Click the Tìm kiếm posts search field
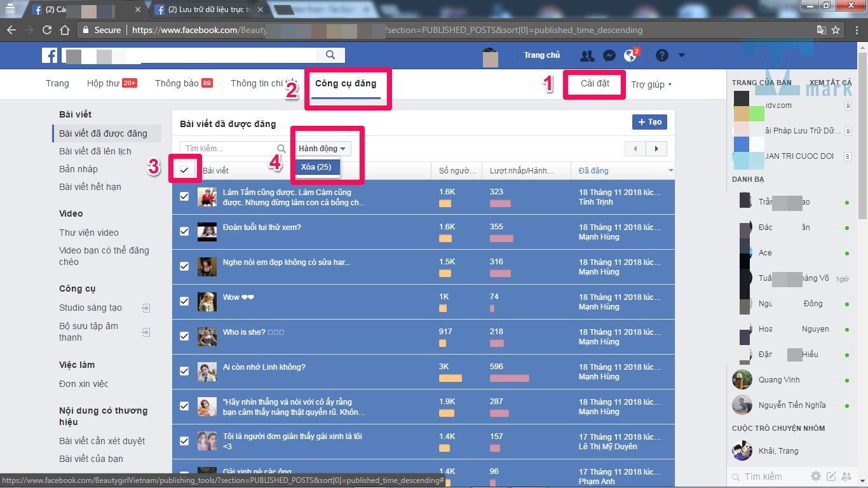The width and height of the screenshot is (868, 488). [229, 149]
